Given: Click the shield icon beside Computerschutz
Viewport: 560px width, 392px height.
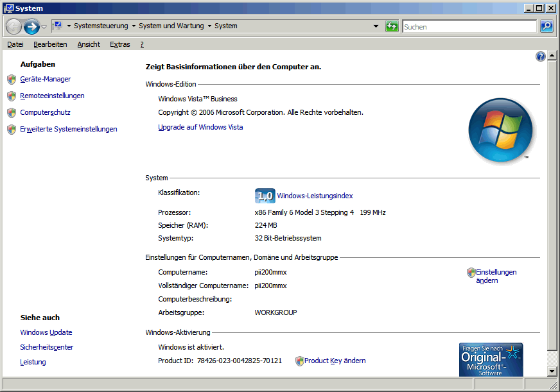Looking at the screenshot, I should click(x=12, y=113).
